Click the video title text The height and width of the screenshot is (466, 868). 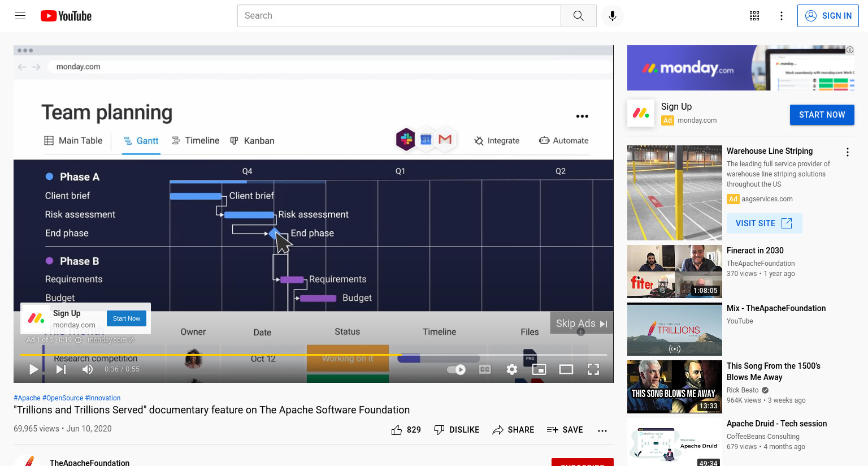[212, 410]
